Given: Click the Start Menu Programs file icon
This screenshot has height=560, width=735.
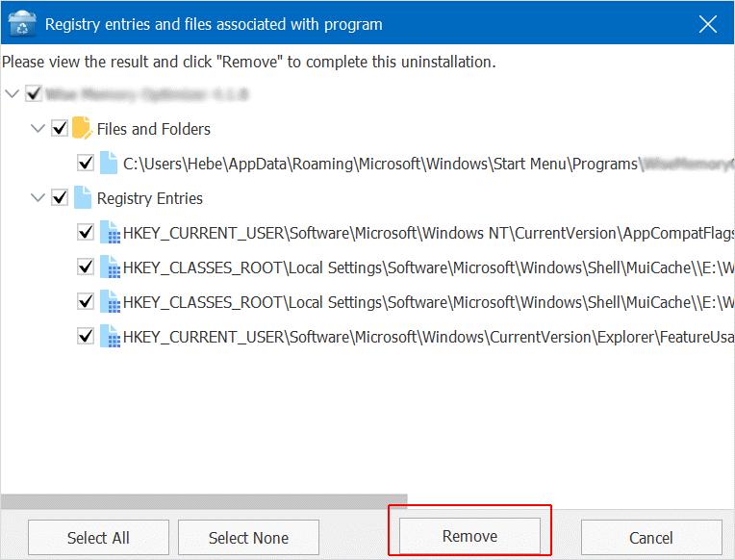Looking at the screenshot, I should (109, 163).
